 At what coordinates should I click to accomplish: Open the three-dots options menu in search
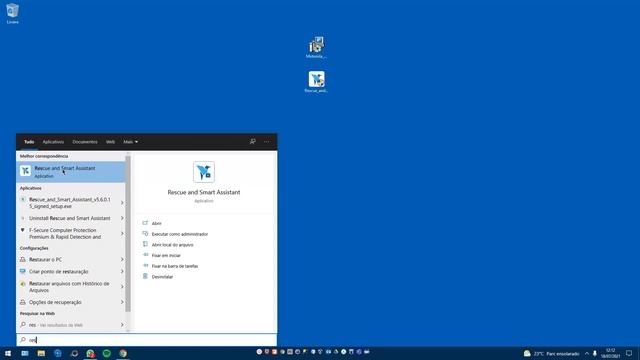[267, 142]
